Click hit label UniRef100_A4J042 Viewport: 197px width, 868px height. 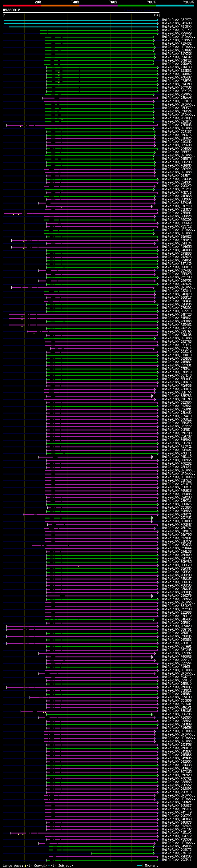pos(177,74)
